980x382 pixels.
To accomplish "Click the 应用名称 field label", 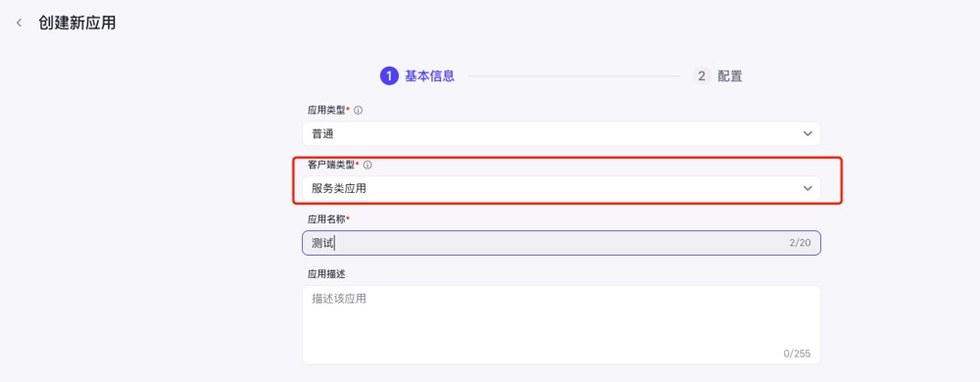I will click(x=326, y=219).
